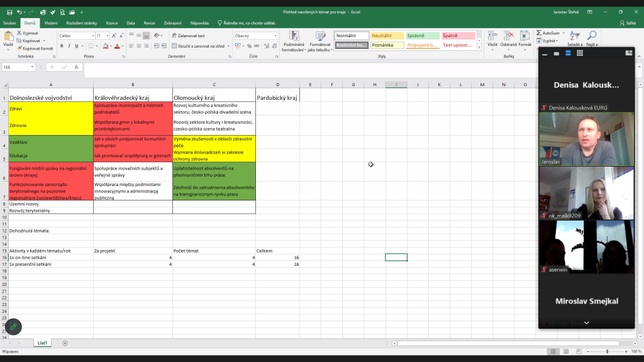Open the Soubor menu tab

pos(9,23)
